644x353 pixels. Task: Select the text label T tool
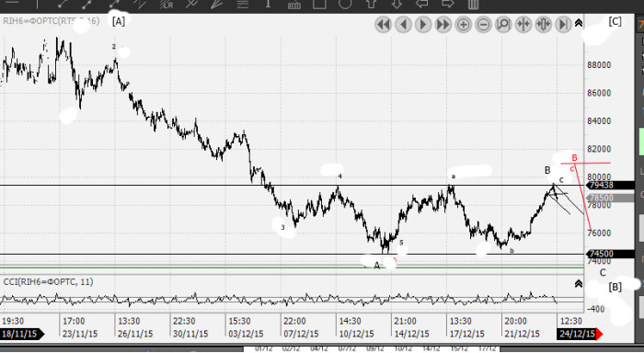click(x=269, y=4)
